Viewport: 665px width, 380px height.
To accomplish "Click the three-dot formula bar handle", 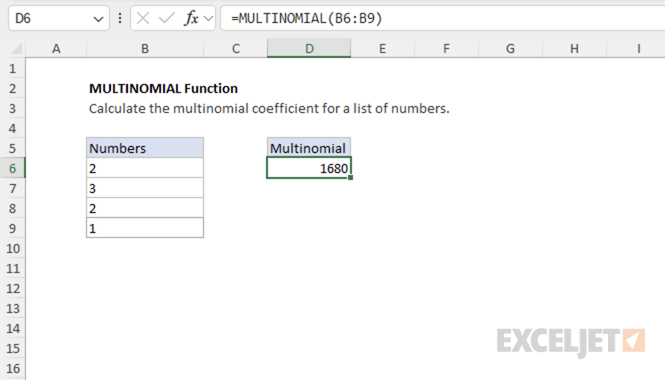I will (x=120, y=18).
